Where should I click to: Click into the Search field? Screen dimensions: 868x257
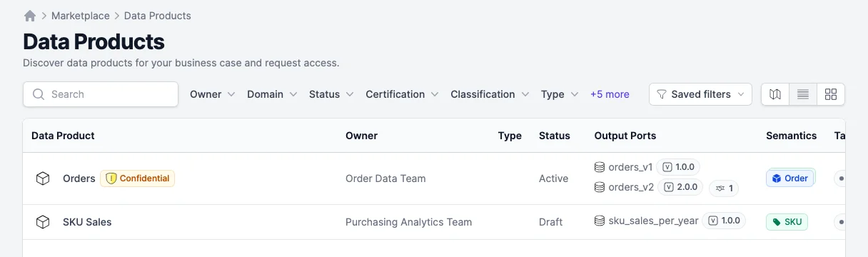tap(101, 94)
